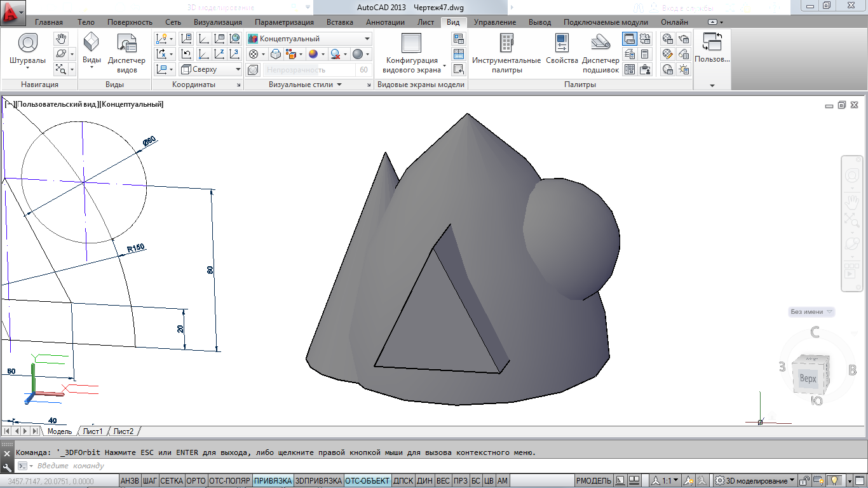Click Конфигурация видового экрана button
Screen dimensions: 868x488
(412, 51)
